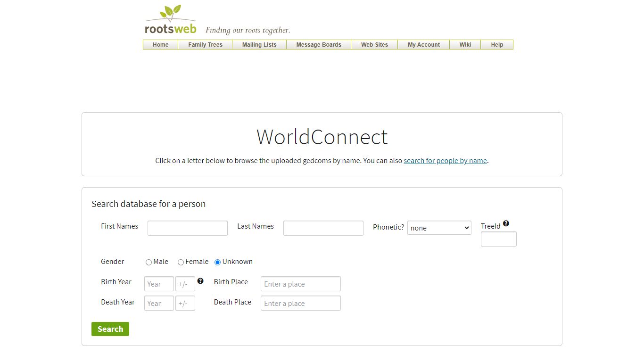Viewport: 644px width, 362px height.
Task: Select the Male gender radio button
Action: click(149, 262)
